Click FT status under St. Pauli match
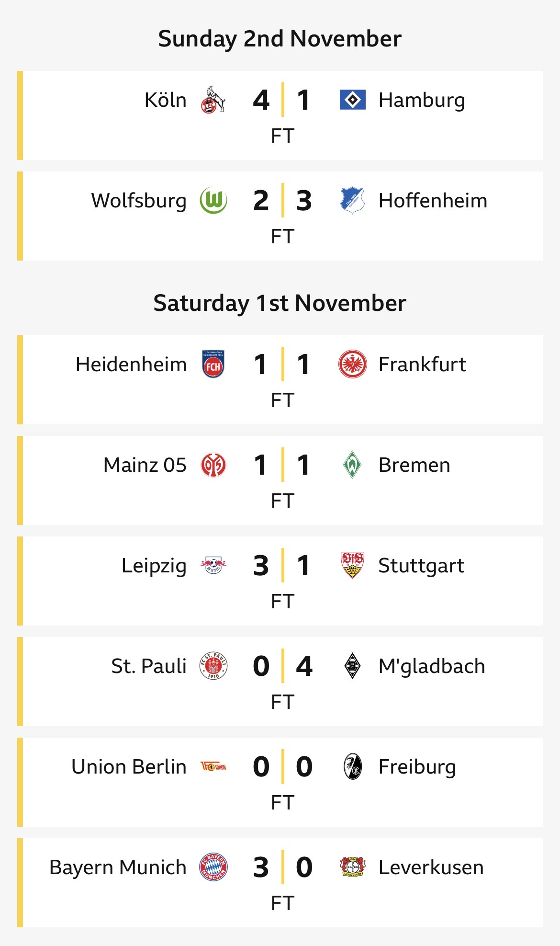This screenshot has width=560, height=946. coord(282,702)
